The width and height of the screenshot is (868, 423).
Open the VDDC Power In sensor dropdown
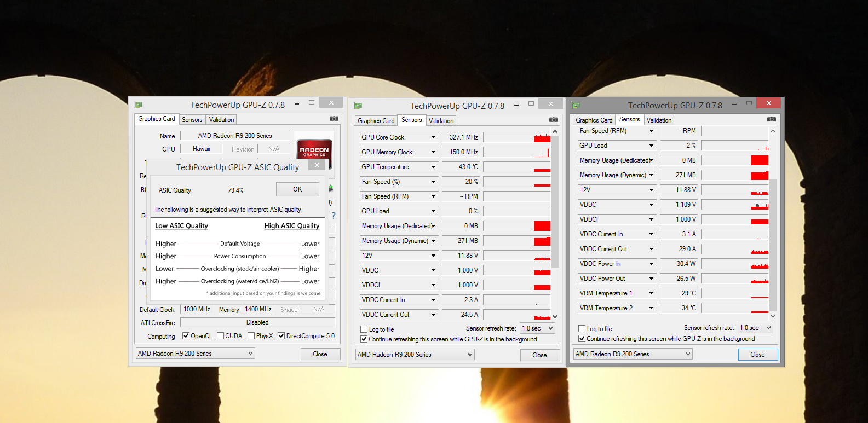[x=651, y=264]
